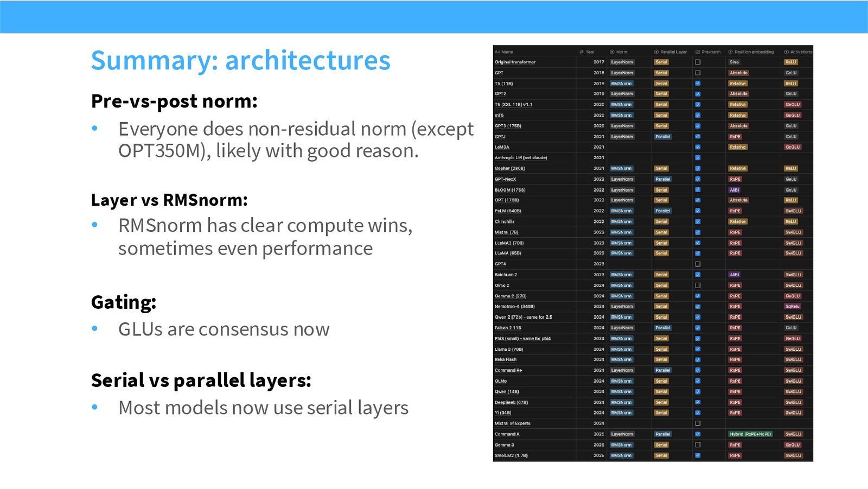Select the Parallel tag in GPT-NeoX row

(x=662, y=179)
